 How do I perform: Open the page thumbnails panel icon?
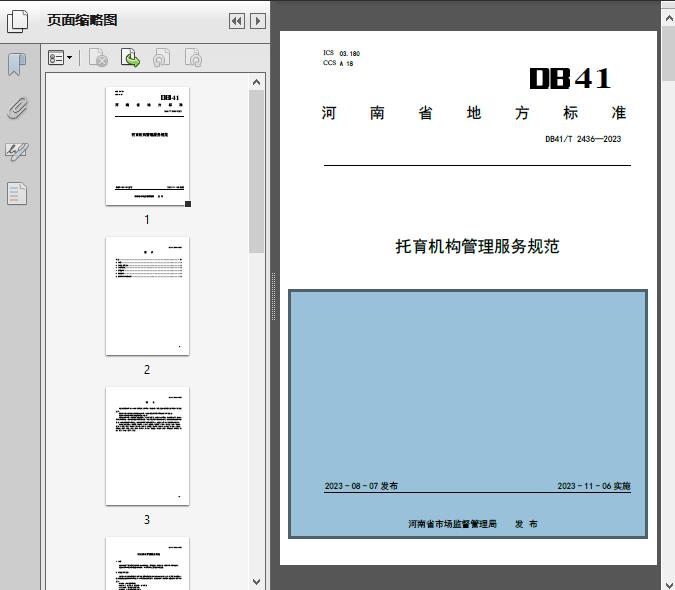[18, 21]
